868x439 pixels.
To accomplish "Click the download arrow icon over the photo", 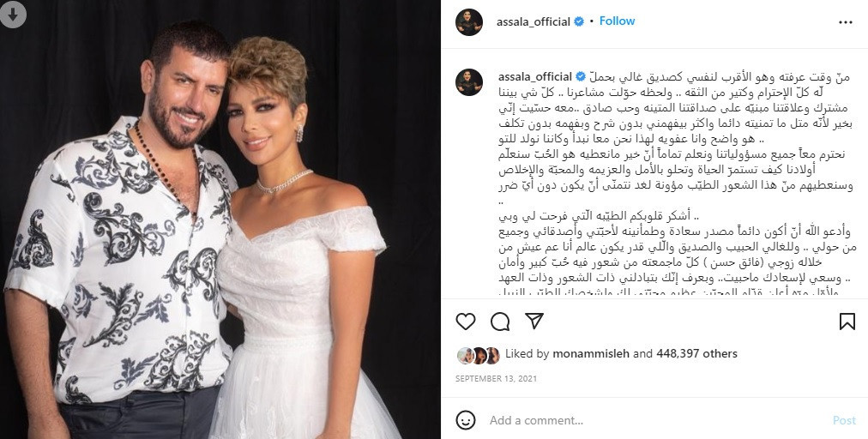I will (x=13, y=13).
